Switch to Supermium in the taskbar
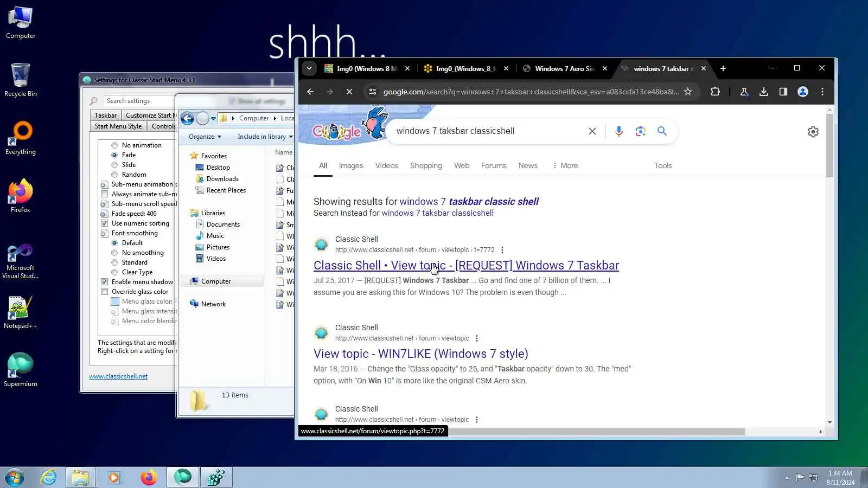 tap(183, 478)
